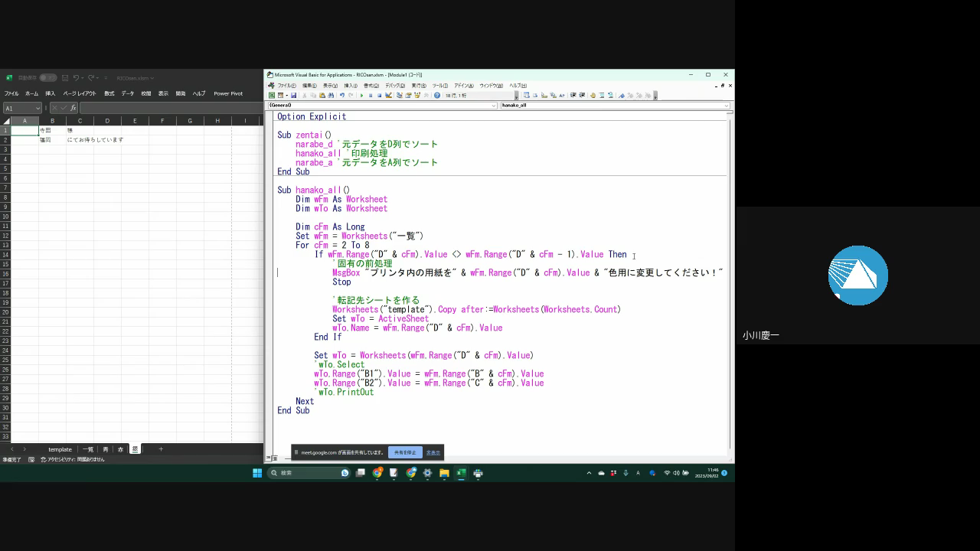Click the Find binoculars icon in VBA toolbar
This screenshot has height=551, width=980.
[x=332, y=96]
